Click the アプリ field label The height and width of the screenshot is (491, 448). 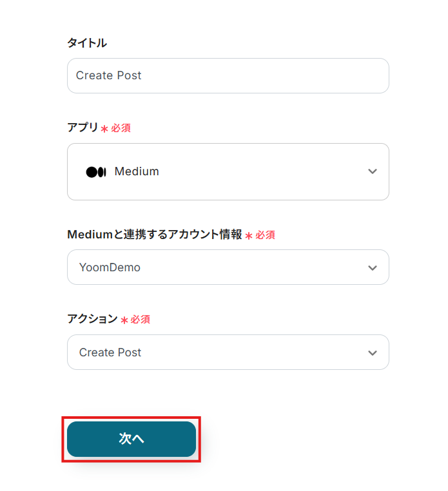83,128
